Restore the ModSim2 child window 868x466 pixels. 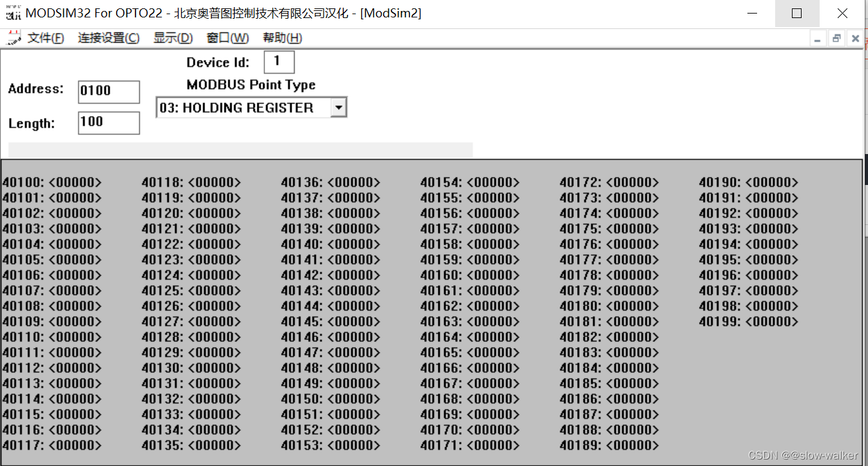[836, 38]
